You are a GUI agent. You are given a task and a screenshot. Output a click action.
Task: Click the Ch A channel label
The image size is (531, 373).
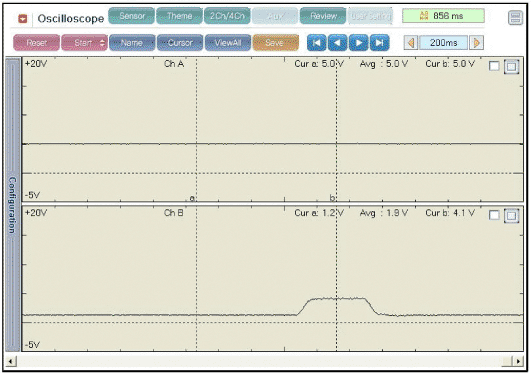(174, 64)
